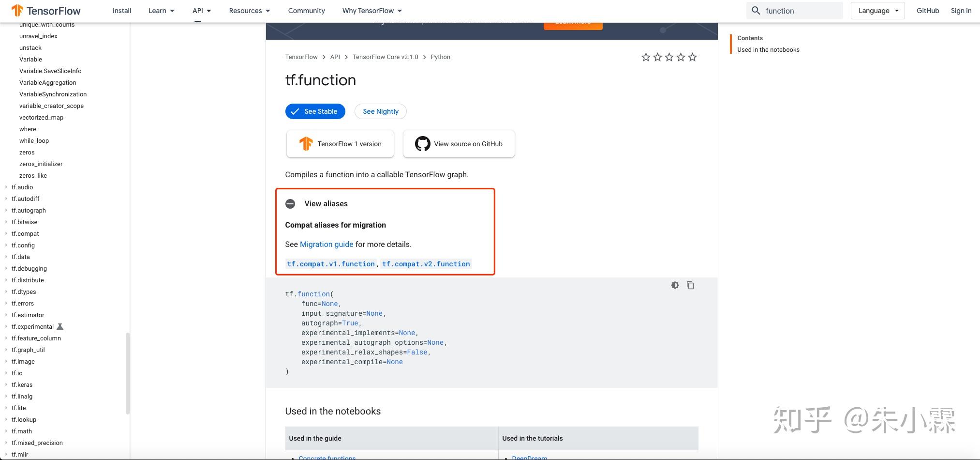This screenshot has height=460, width=980.
Task: Open the Language dropdown
Action: coord(877,10)
